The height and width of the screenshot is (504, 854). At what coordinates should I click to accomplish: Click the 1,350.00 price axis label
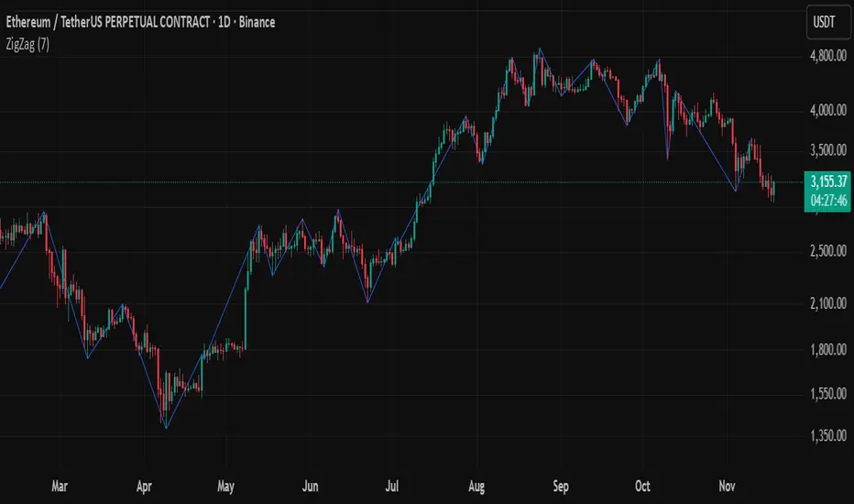coord(827,436)
